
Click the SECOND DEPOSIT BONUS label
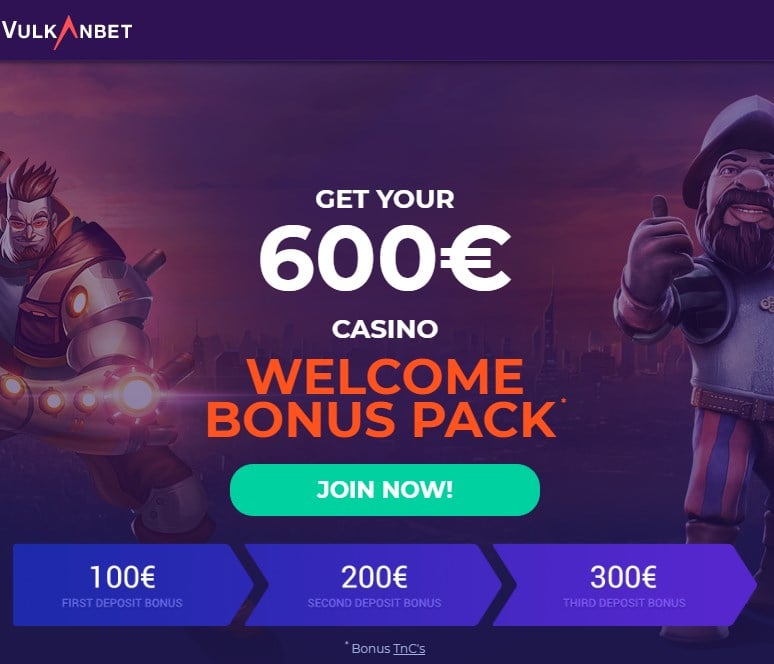point(374,603)
